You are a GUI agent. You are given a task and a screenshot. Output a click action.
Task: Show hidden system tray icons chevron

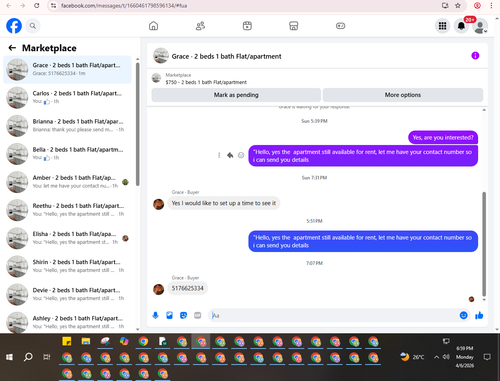click(x=436, y=357)
